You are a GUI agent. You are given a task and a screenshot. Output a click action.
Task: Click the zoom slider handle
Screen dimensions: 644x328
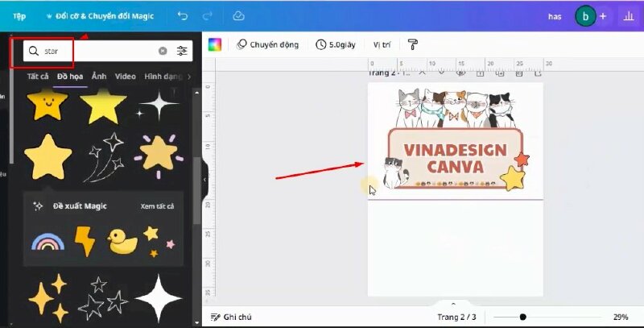[523, 317]
